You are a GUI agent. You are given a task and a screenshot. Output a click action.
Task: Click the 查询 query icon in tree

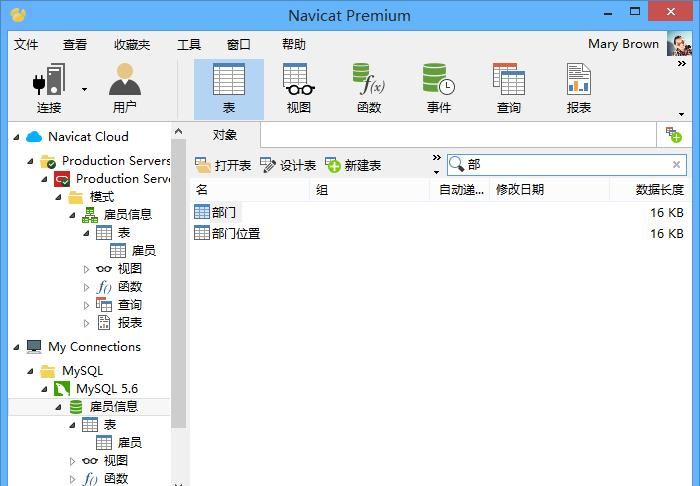104,305
